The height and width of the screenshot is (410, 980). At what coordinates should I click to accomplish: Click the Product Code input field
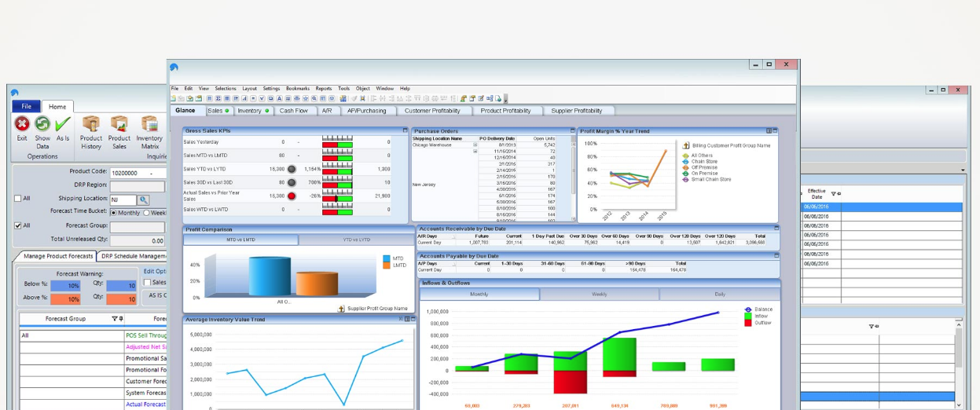pos(138,173)
